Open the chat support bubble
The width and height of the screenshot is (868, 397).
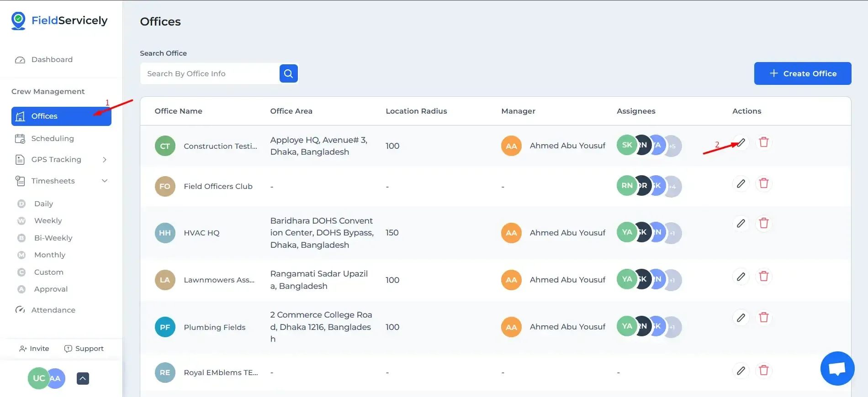[x=837, y=368]
